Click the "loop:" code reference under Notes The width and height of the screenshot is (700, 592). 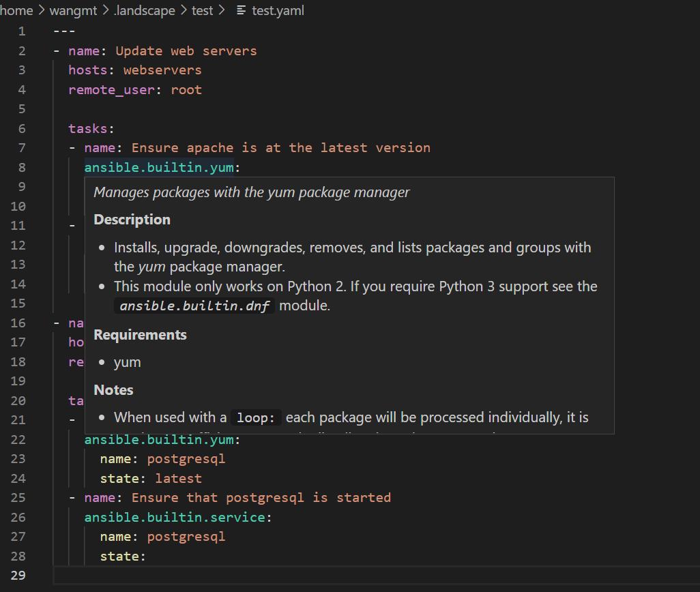click(256, 417)
